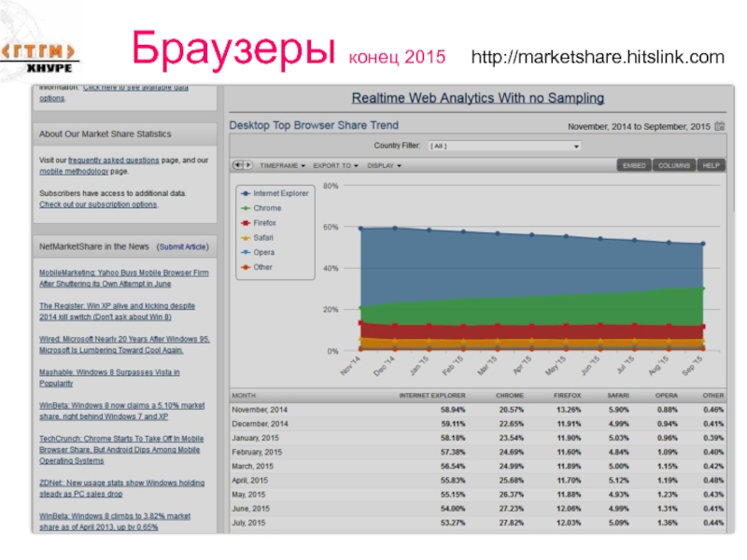Click the date range November 2014 to September 2015
Viewport: 747px width, 560px height.
639,127
